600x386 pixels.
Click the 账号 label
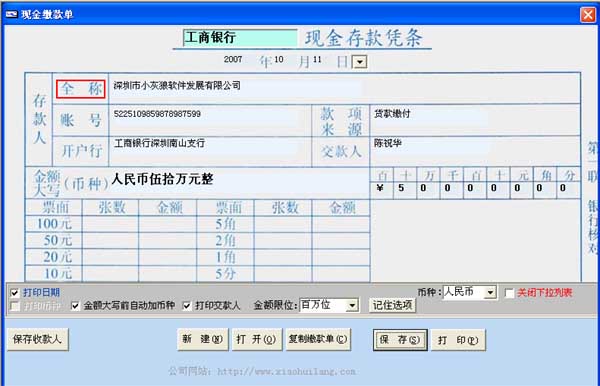[x=81, y=120]
